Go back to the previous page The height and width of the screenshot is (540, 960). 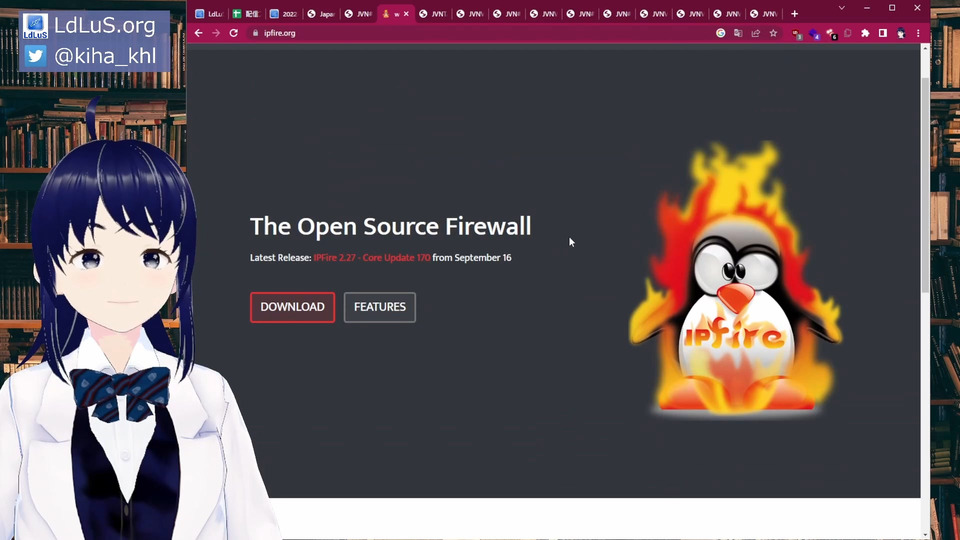[198, 33]
